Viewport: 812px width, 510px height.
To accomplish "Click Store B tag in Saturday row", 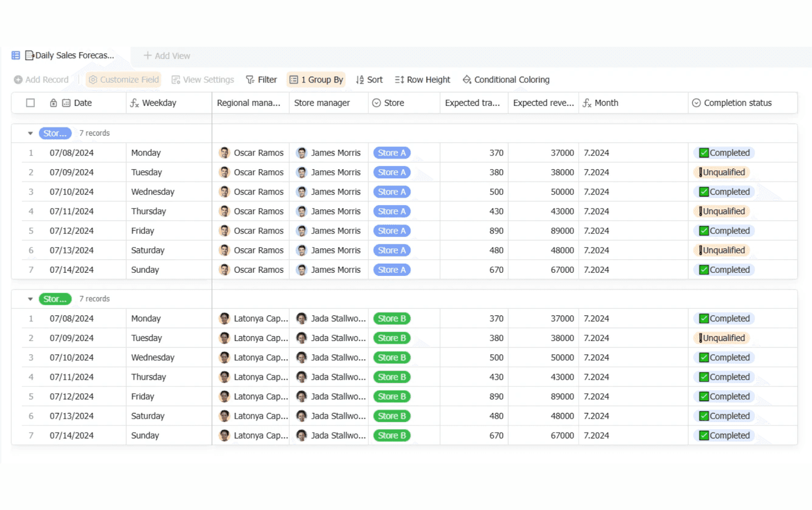I will coord(392,416).
